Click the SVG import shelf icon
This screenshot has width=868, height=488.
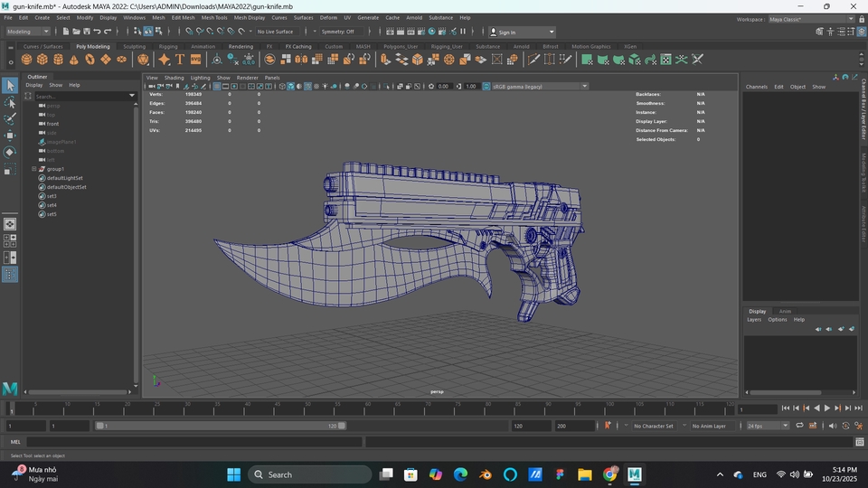pyautogui.click(x=195, y=60)
